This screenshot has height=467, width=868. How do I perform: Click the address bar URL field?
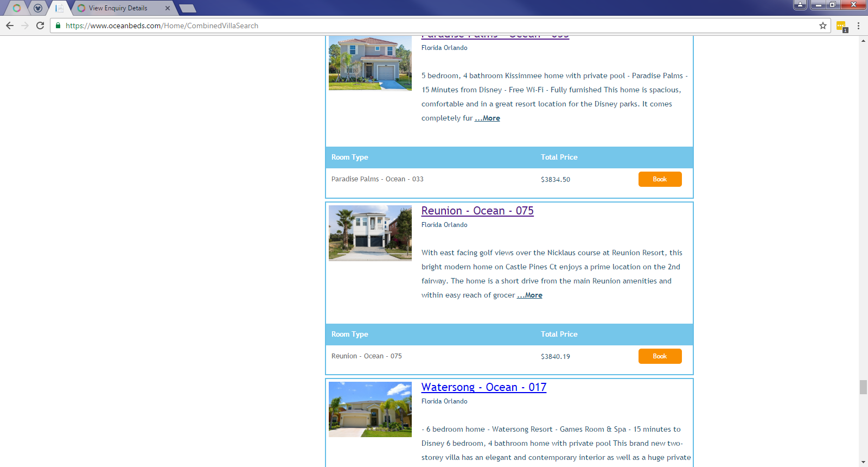tap(439, 26)
